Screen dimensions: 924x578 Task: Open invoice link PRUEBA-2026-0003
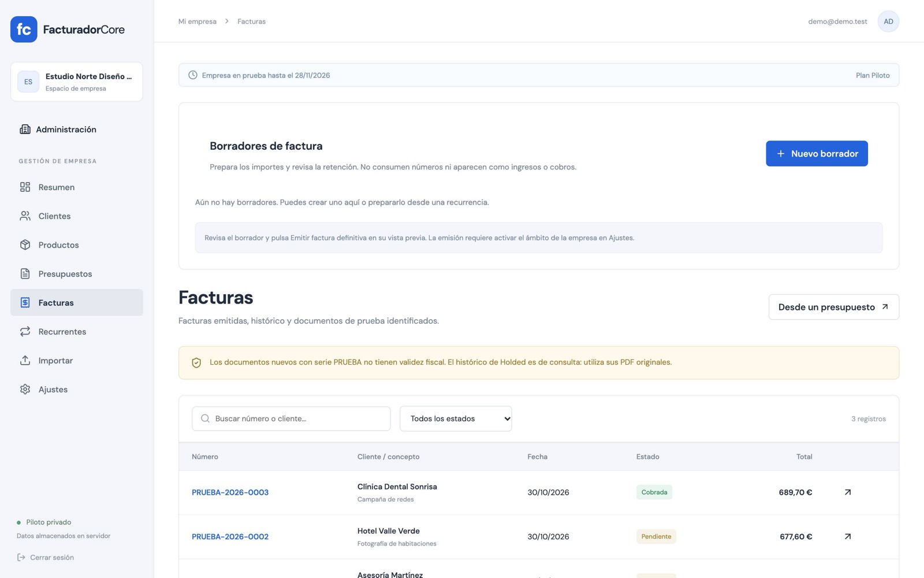[x=230, y=492]
